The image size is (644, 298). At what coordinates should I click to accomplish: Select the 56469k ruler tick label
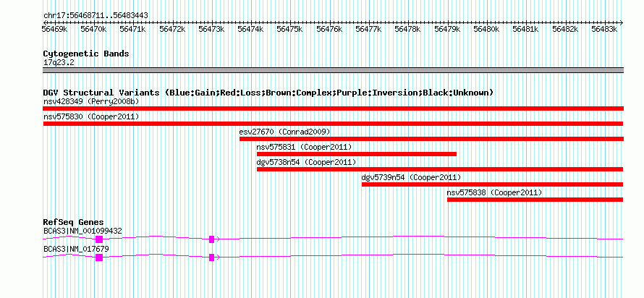click(x=55, y=29)
